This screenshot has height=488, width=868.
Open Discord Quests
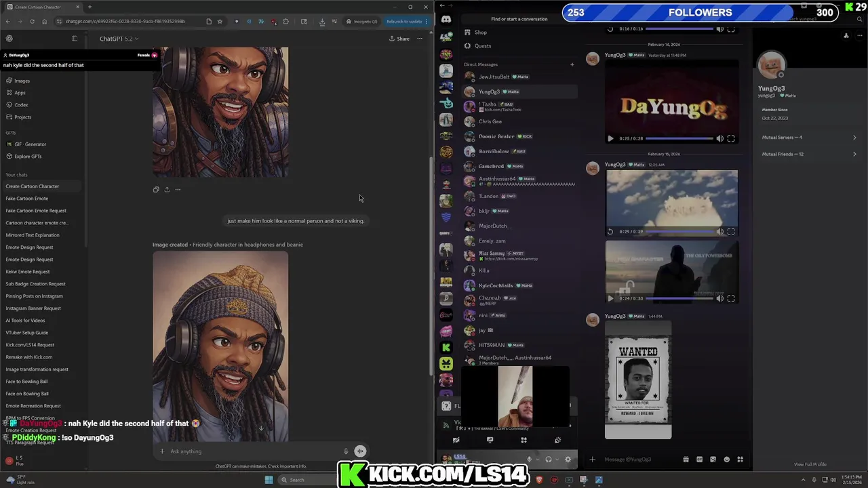(x=519, y=46)
